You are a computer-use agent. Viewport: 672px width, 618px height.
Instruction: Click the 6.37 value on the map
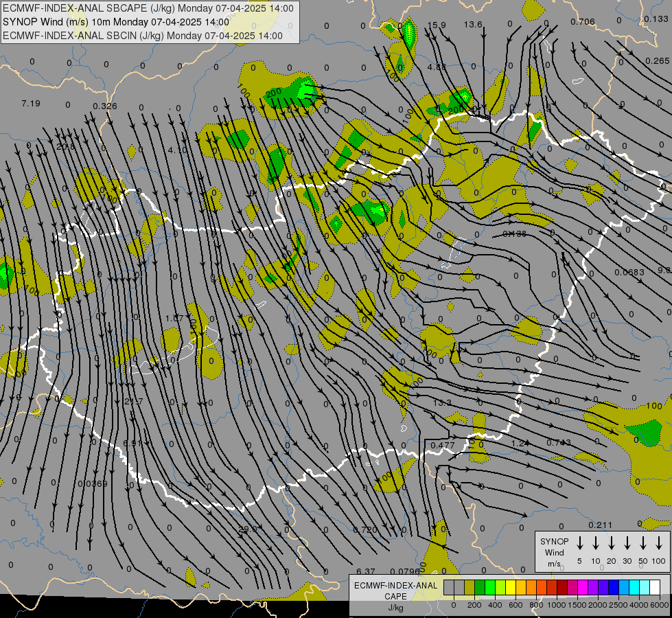click(x=366, y=571)
